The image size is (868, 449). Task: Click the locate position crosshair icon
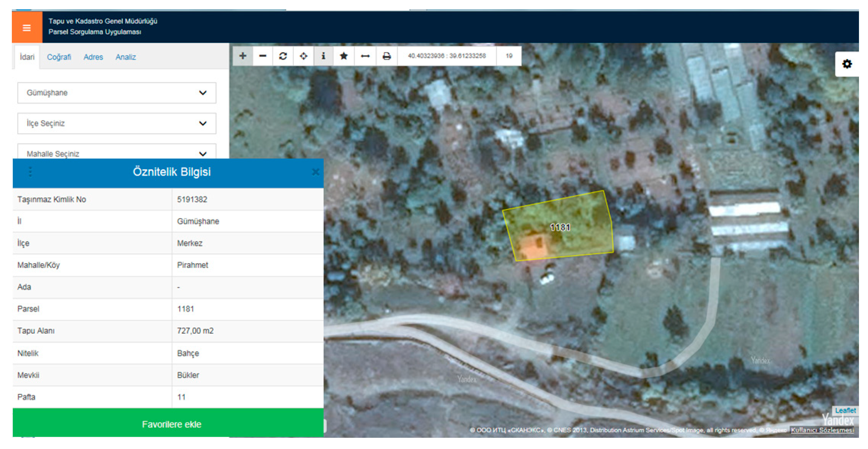coord(303,56)
